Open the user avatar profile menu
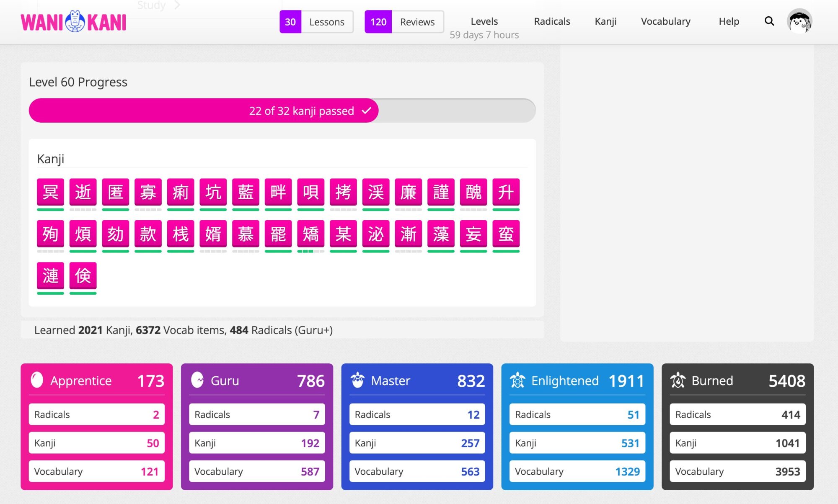The height and width of the screenshot is (504, 838). (x=799, y=21)
